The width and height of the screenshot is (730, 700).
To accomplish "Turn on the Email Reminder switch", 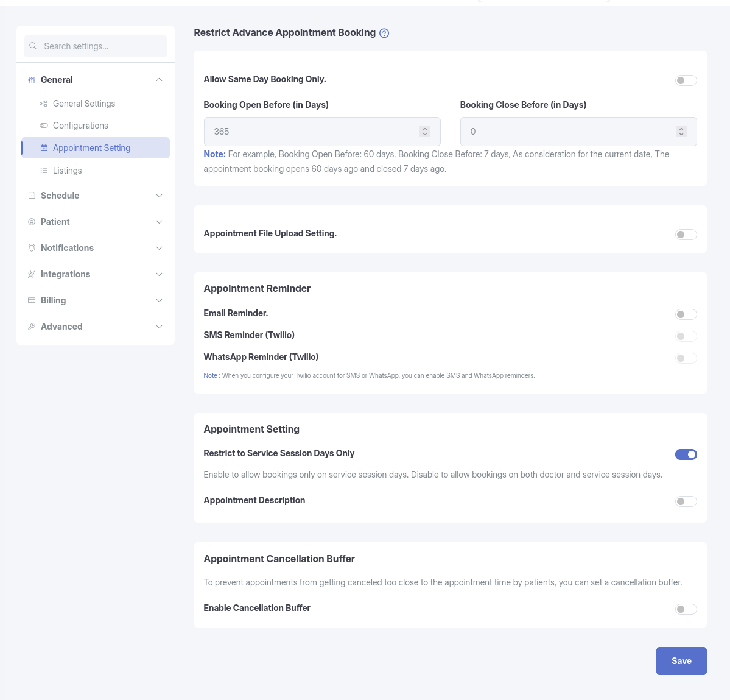I will click(686, 314).
